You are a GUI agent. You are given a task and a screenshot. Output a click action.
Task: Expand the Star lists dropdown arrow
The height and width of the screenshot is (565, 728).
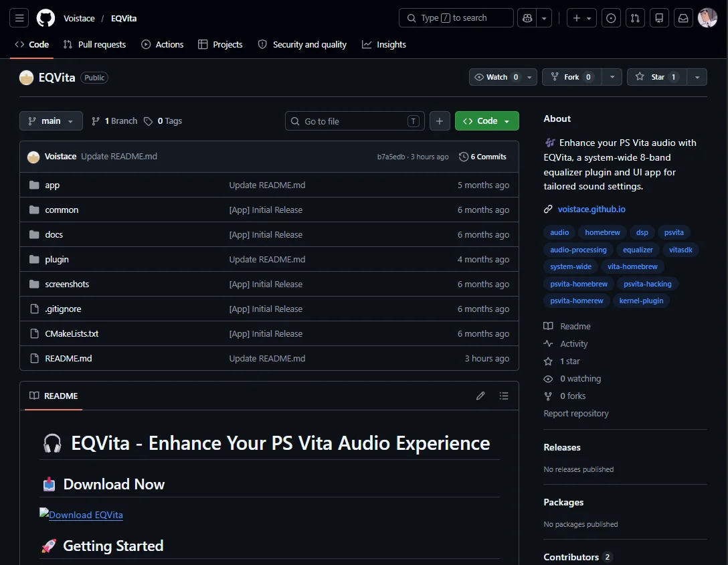click(697, 77)
